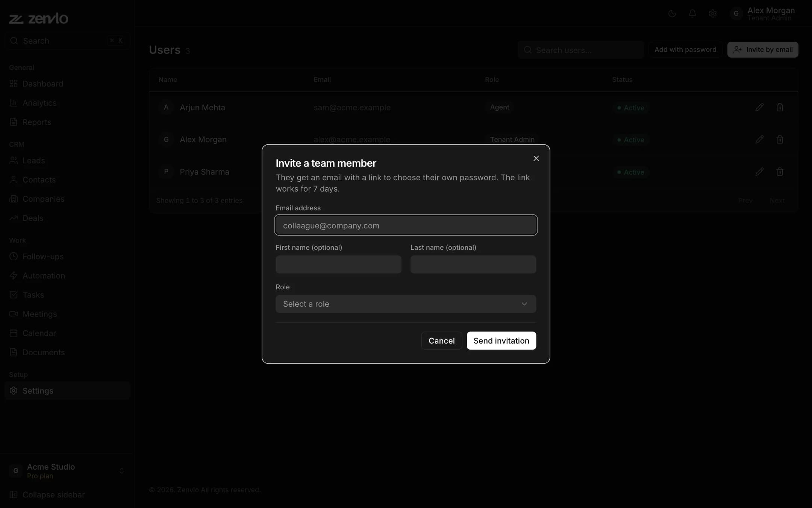Open settings gear icon in header

[x=712, y=14]
